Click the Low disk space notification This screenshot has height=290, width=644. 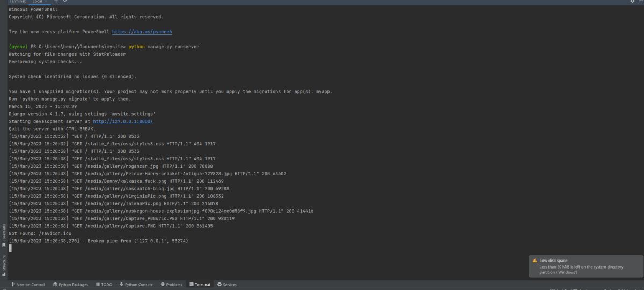tap(585, 266)
